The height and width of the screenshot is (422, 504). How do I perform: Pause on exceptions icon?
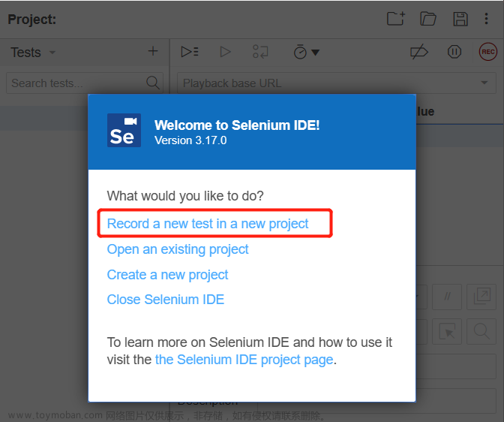[x=454, y=52]
